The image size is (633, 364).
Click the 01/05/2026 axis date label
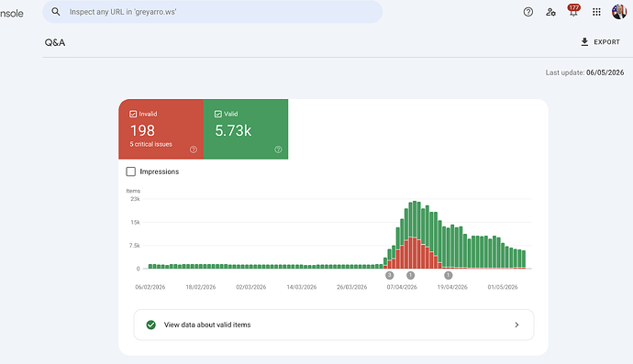(x=503, y=287)
